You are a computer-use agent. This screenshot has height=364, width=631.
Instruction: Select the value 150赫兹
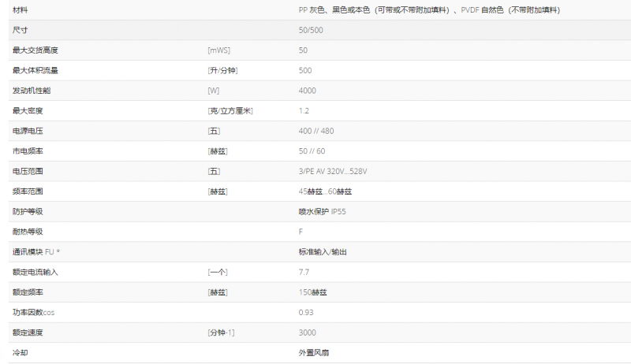pos(312,292)
